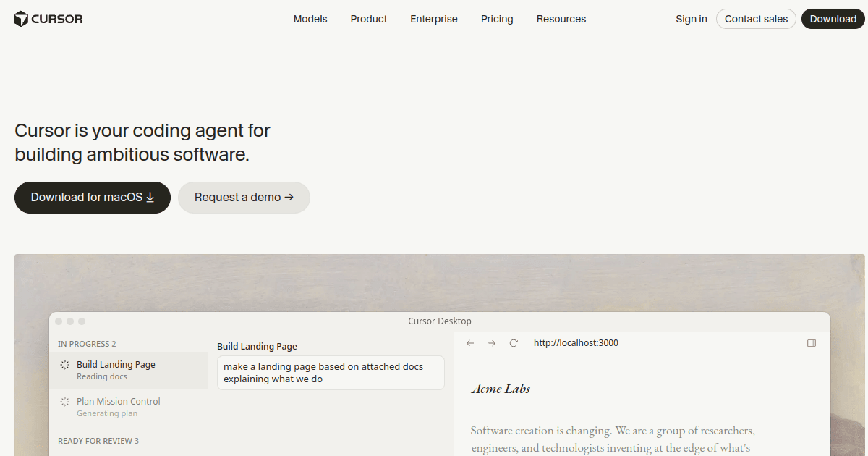Open the Models menu

[x=310, y=19]
